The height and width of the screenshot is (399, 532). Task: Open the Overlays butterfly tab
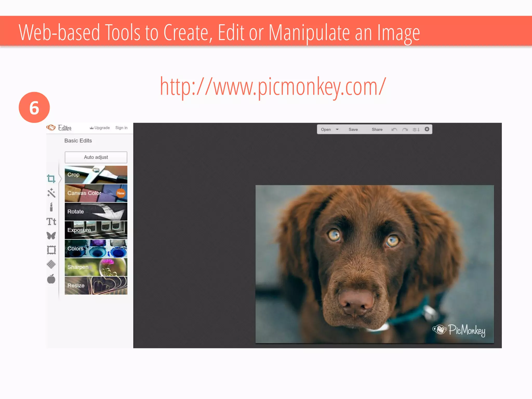51,236
